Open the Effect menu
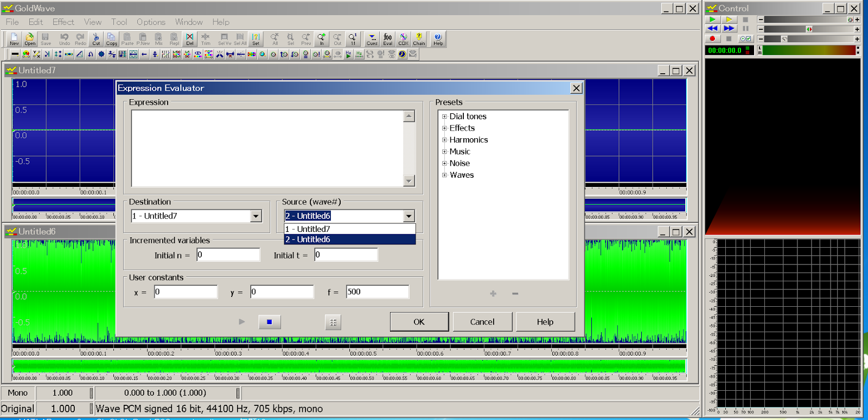 [63, 22]
